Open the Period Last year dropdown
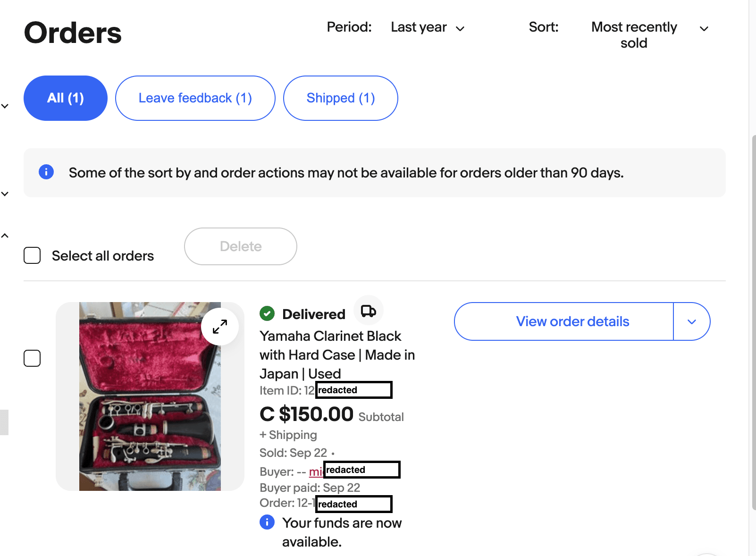The height and width of the screenshot is (556, 756). click(428, 27)
